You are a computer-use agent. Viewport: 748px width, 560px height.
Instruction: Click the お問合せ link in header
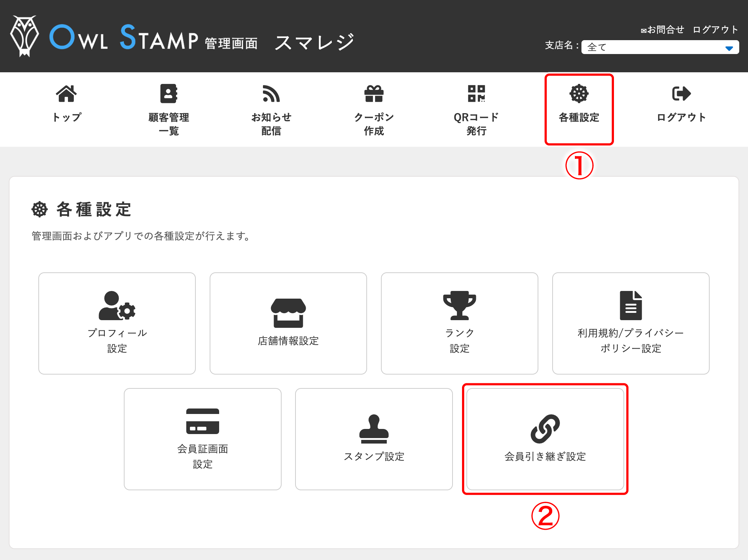[663, 30]
